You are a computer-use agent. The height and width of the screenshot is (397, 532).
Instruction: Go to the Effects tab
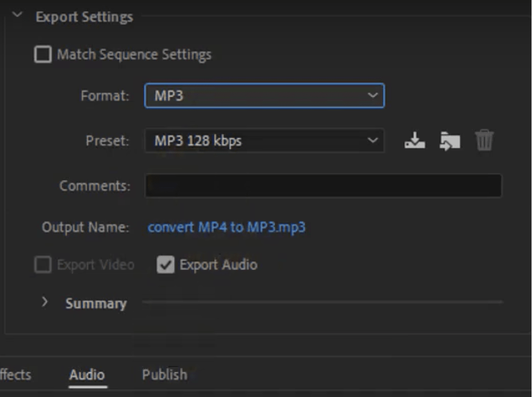point(15,375)
